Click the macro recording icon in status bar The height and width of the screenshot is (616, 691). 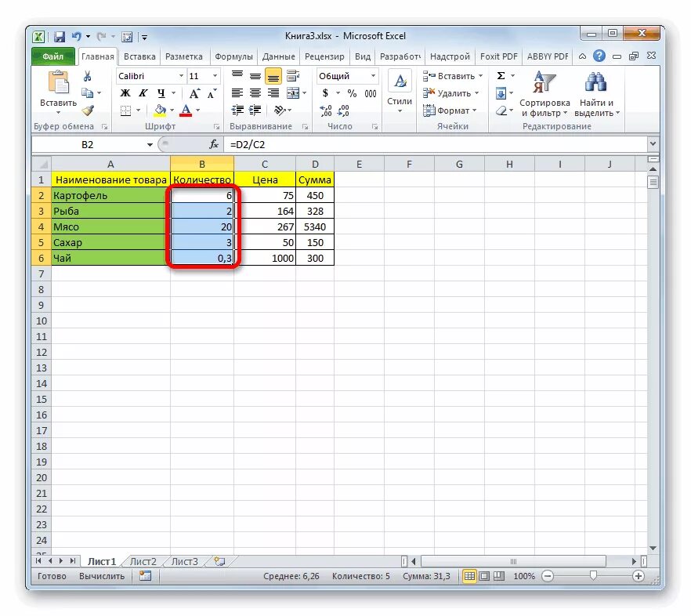pos(145,576)
